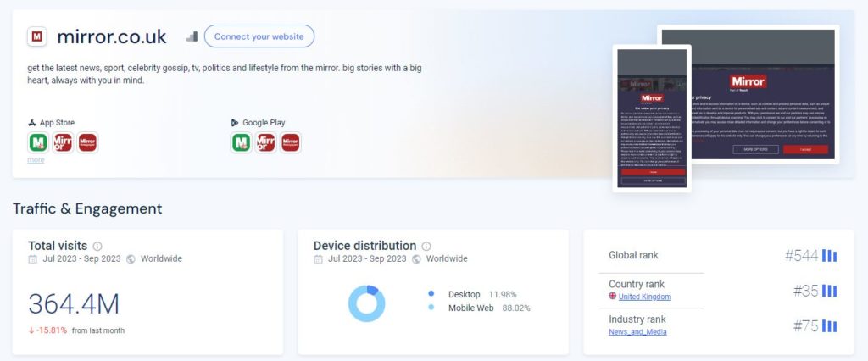Click the Jul 2023 - Sep 2023 range under Total visits
868x361 pixels.
pyautogui.click(x=81, y=258)
